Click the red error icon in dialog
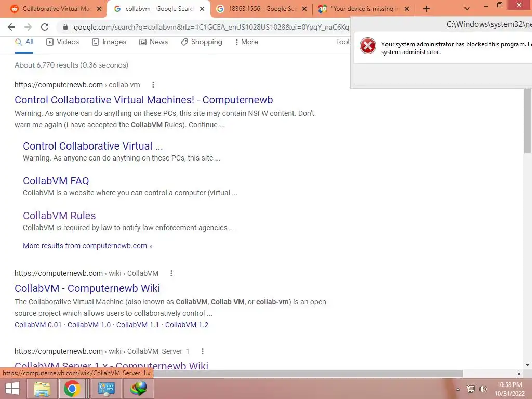This screenshot has height=399, width=532. tap(368, 46)
